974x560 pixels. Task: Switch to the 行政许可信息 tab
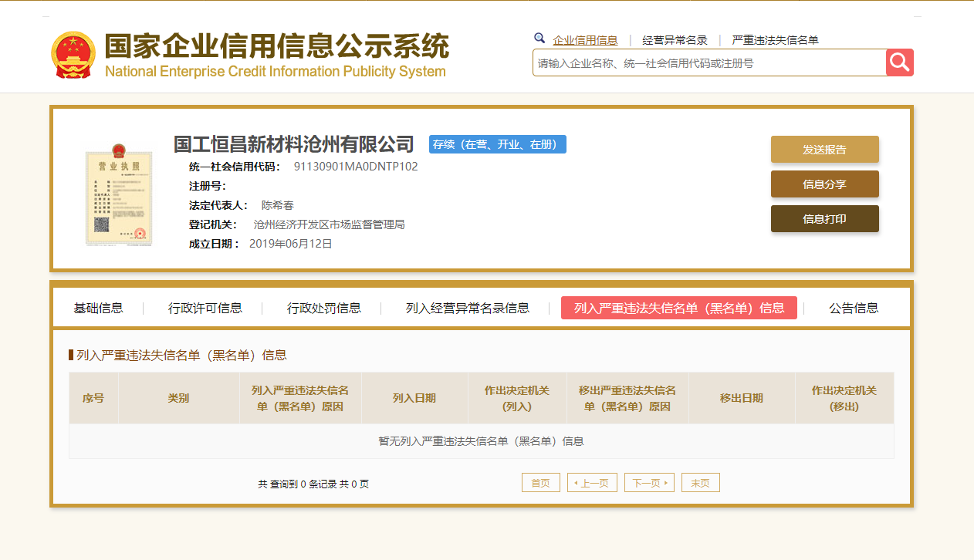point(205,308)
